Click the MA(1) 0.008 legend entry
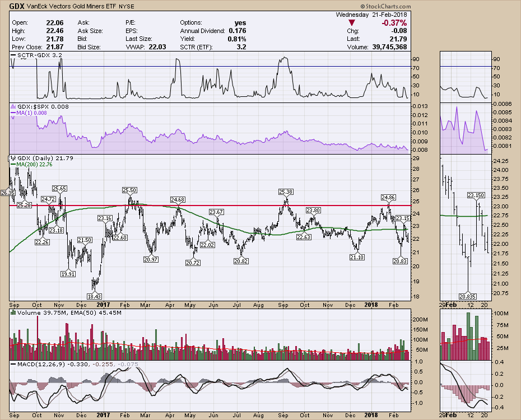This screenshot has width=521, height=420. [29, 113]
